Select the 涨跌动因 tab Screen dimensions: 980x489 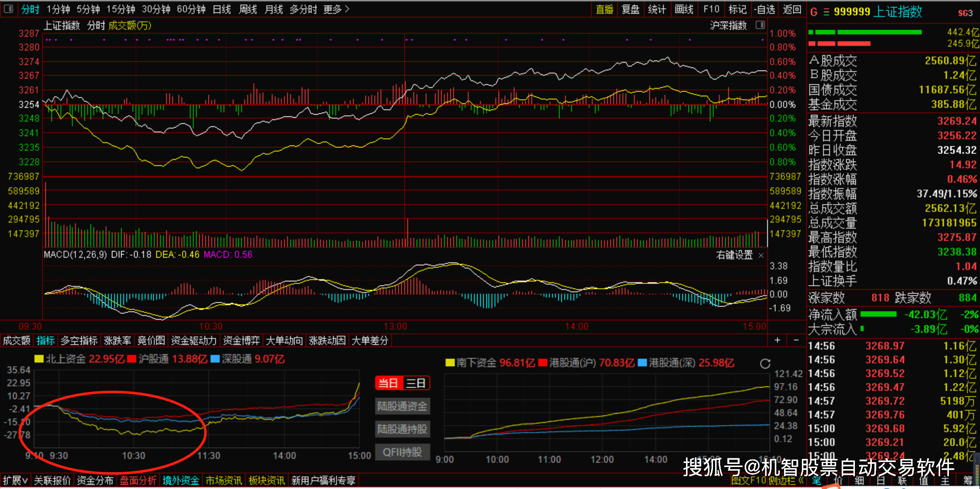pyautogui.click(x=327, y=341)
